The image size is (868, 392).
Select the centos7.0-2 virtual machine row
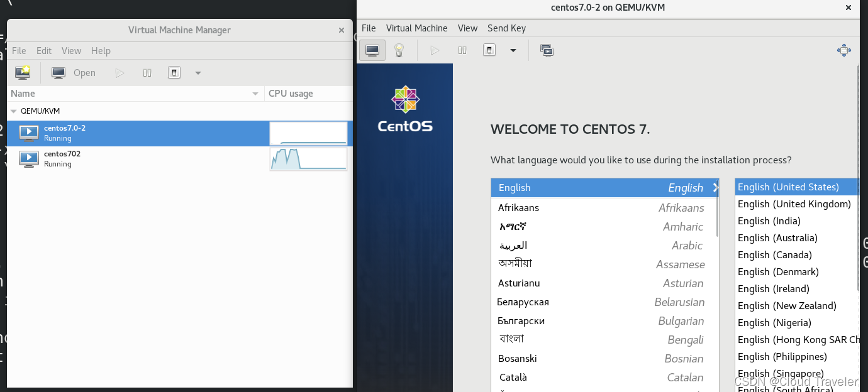click(x=179, y=133)
